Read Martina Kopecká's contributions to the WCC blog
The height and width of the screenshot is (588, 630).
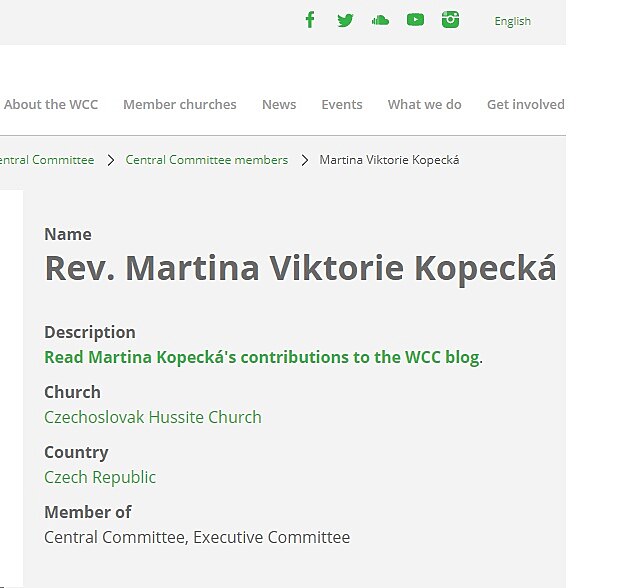click(262, 357)
